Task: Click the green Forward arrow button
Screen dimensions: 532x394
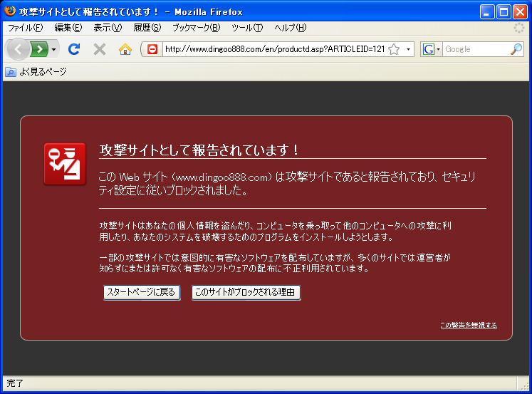Action: pyautogui.click(x=39, y=50)
